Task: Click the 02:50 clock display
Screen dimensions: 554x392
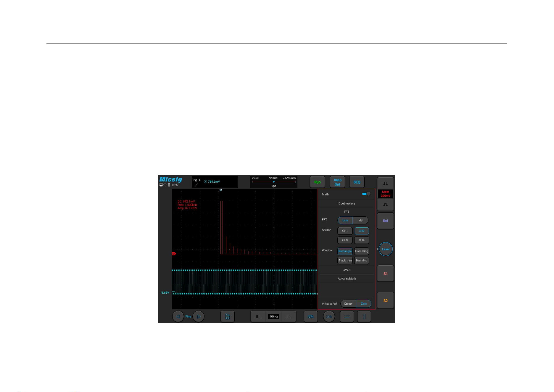Action: (x=175, y=185)
